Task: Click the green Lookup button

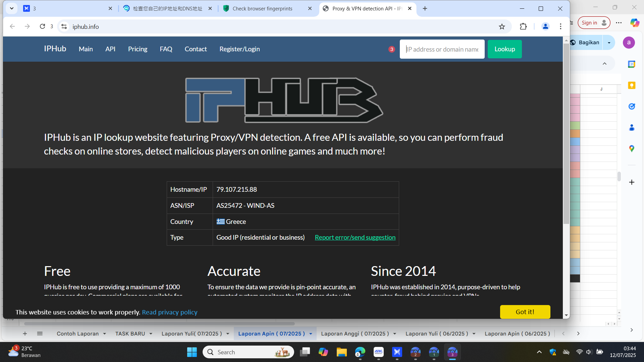Action: pyautogui.click(x=505, y=49)
